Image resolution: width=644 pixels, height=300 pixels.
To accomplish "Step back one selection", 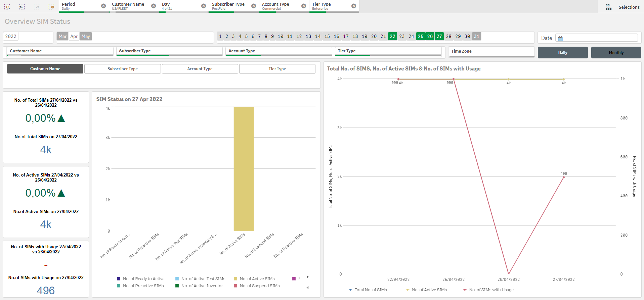I will [22, 7].
